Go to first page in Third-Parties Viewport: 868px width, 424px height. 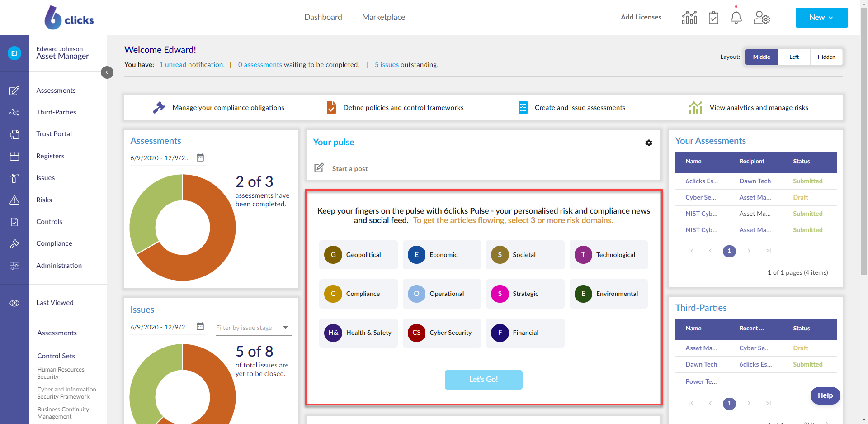(691, 403)
